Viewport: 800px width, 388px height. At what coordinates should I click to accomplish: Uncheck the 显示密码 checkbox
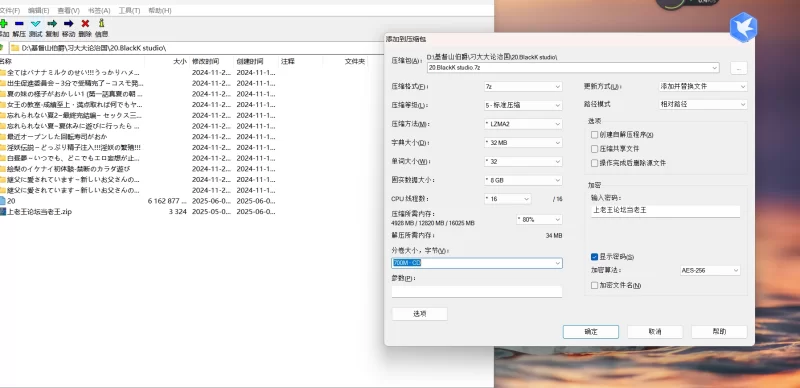click(594, 257)
